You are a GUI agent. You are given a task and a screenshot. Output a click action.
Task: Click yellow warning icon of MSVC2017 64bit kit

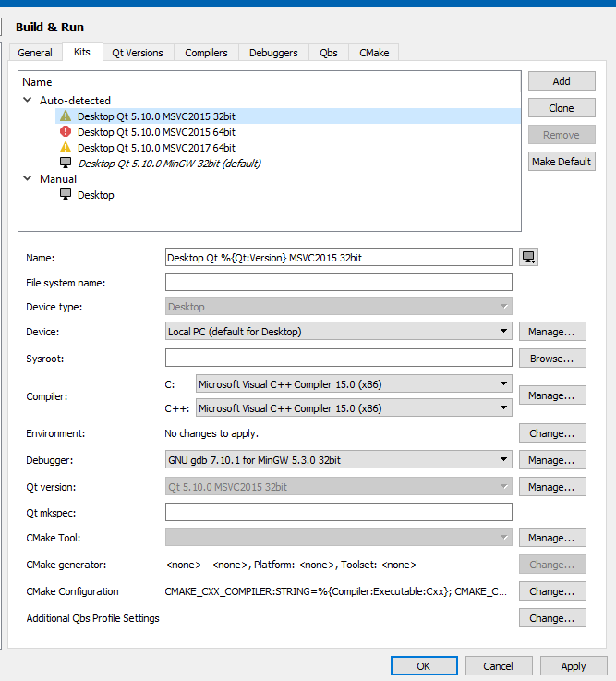click(66, 147)
